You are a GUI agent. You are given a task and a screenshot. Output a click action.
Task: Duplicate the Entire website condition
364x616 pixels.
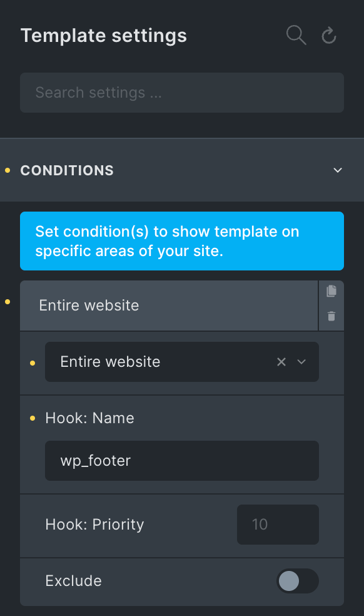click(331, 290)
